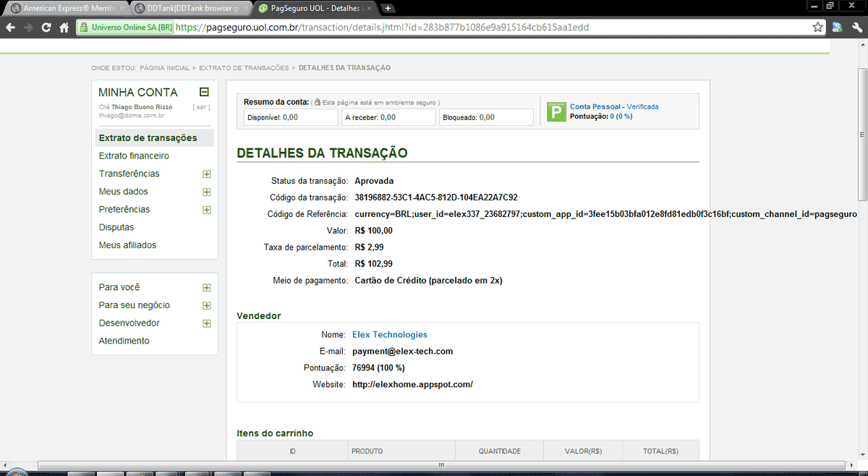Bookmark this page with the star
Viewport: 868px width, 476px height.
[818, 27]
